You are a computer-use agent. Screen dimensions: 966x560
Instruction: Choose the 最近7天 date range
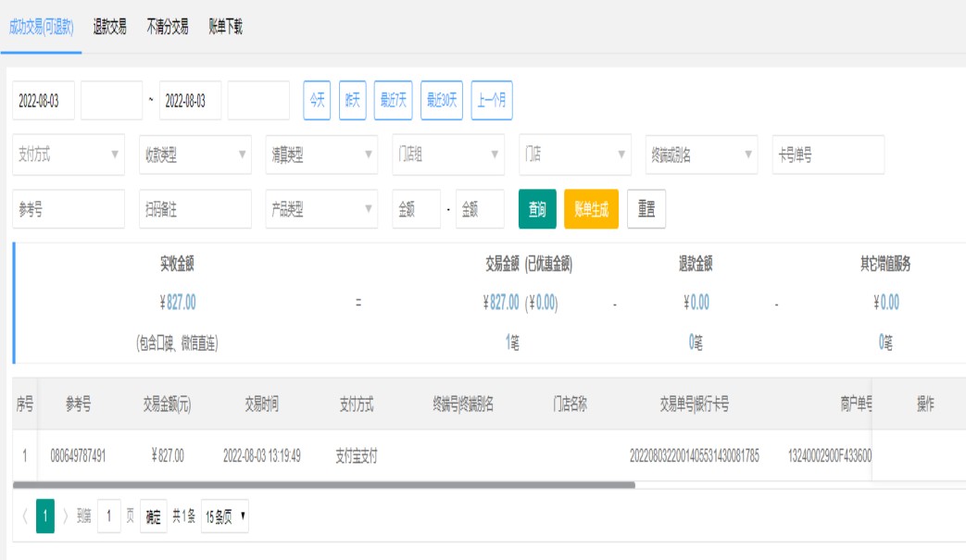(393, 101)
